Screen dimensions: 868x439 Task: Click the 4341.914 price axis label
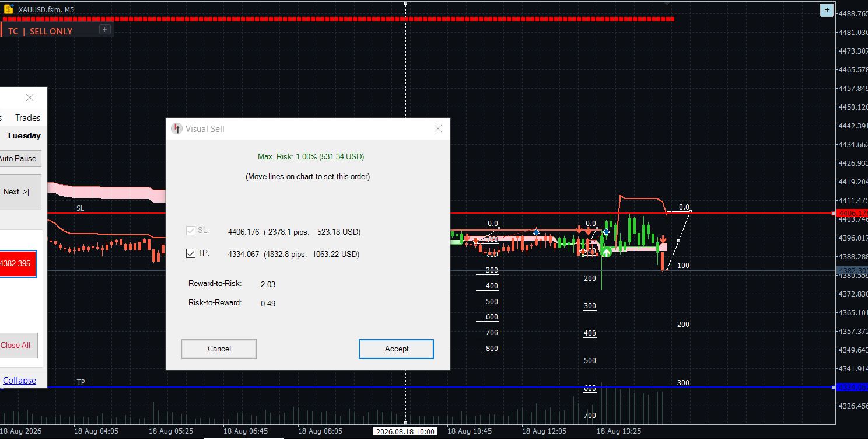[853, 369]
